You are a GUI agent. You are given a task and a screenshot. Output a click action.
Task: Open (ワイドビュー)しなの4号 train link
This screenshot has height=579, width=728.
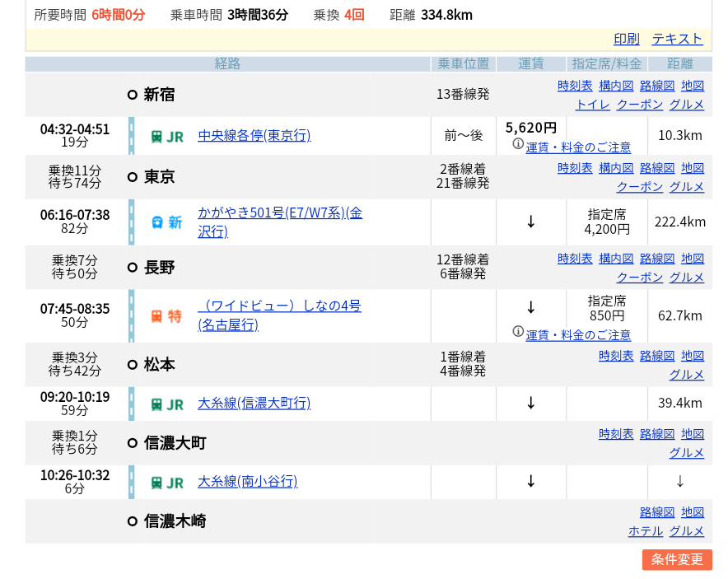pos(279,315)
